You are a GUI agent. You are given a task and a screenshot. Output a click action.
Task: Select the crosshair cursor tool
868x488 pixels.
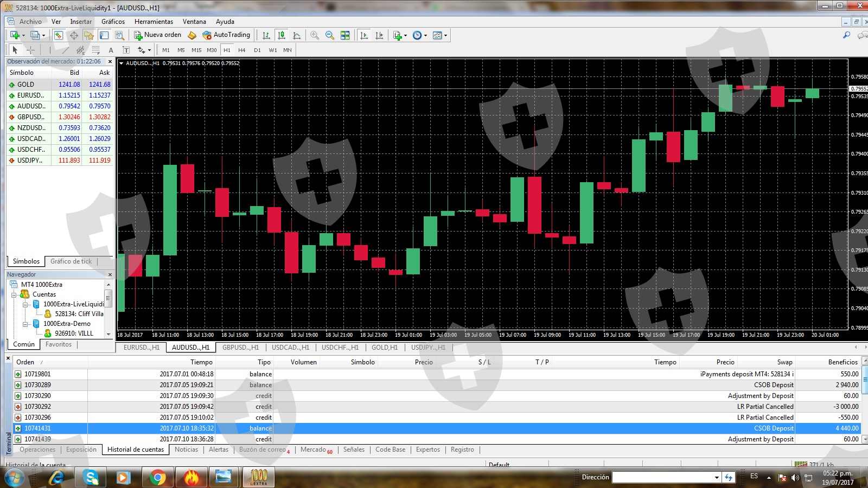point(31,50)
